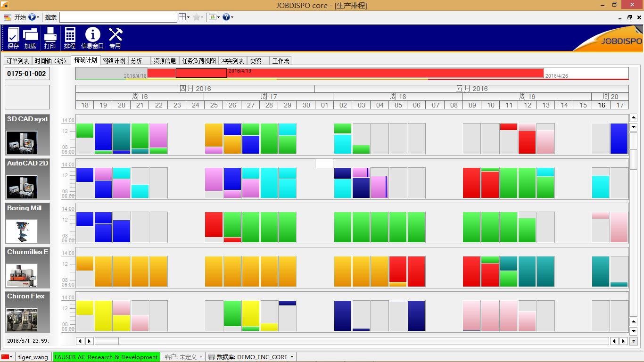Open the 冲突列表 conflict list tab
Screen dimensions: 644x362
coord(233,61)
